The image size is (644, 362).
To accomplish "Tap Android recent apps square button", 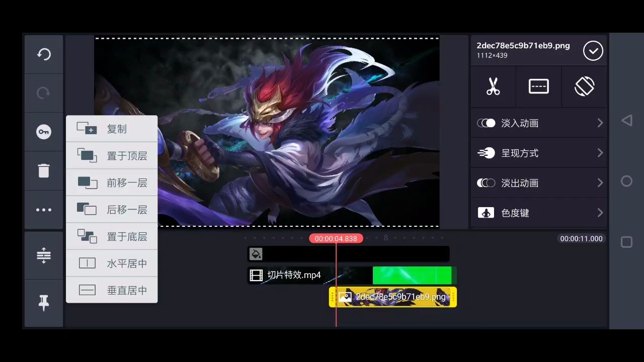I will coord(626,242).
